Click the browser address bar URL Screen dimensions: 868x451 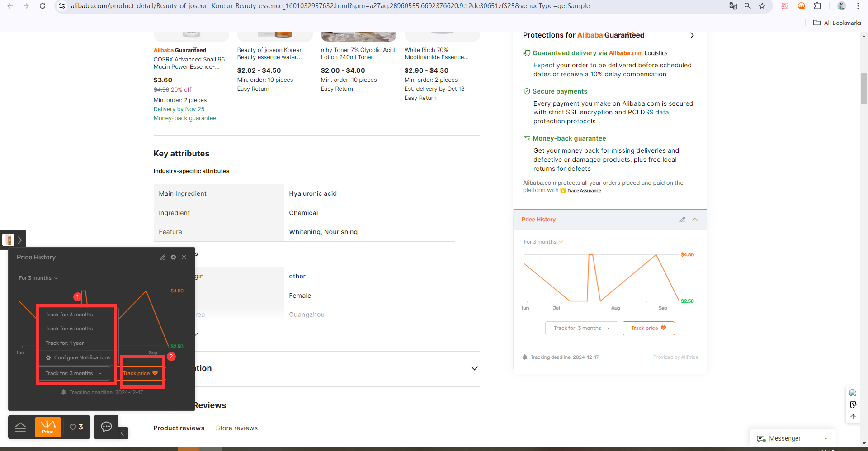[330, 6]
